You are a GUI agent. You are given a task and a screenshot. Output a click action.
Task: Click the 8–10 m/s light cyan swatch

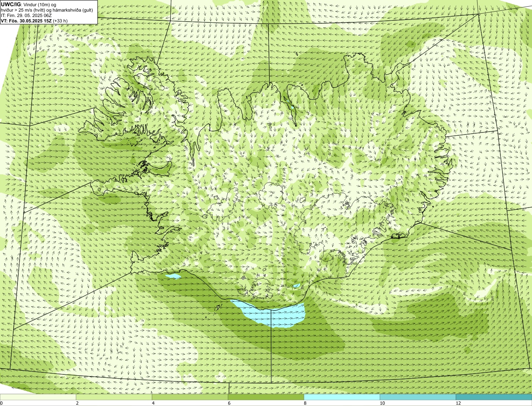pos(342,397)
